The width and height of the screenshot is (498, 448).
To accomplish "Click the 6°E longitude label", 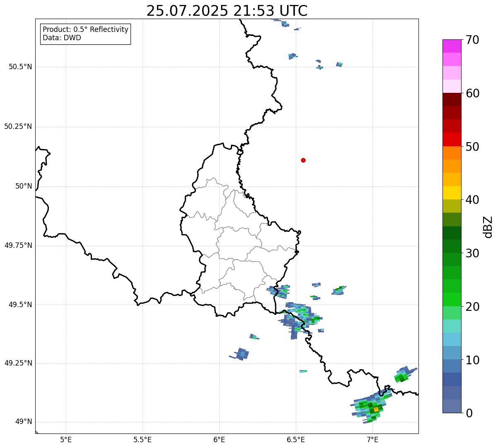I will pos(219,440).
